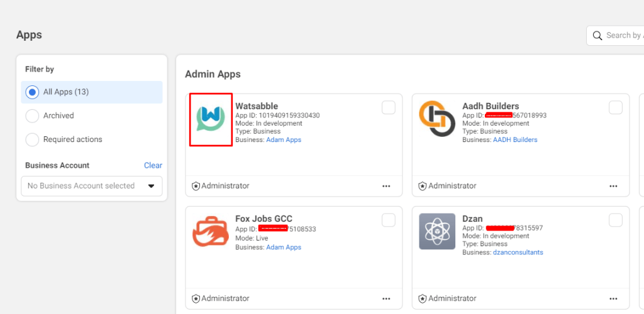Click Administrator shield icon on Aadh Builders card
The height and width of the screenshot is (314, 644).
423,186
